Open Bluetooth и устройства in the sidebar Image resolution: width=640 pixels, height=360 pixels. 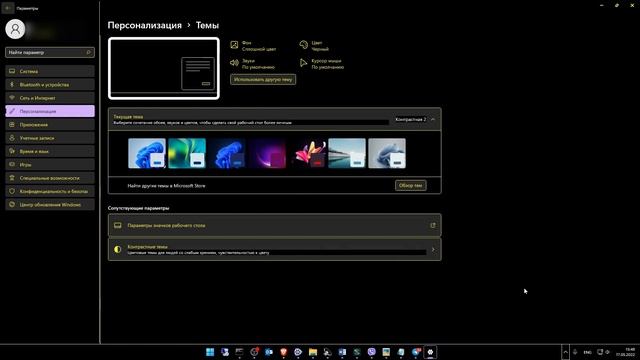[x=50, y=84]
